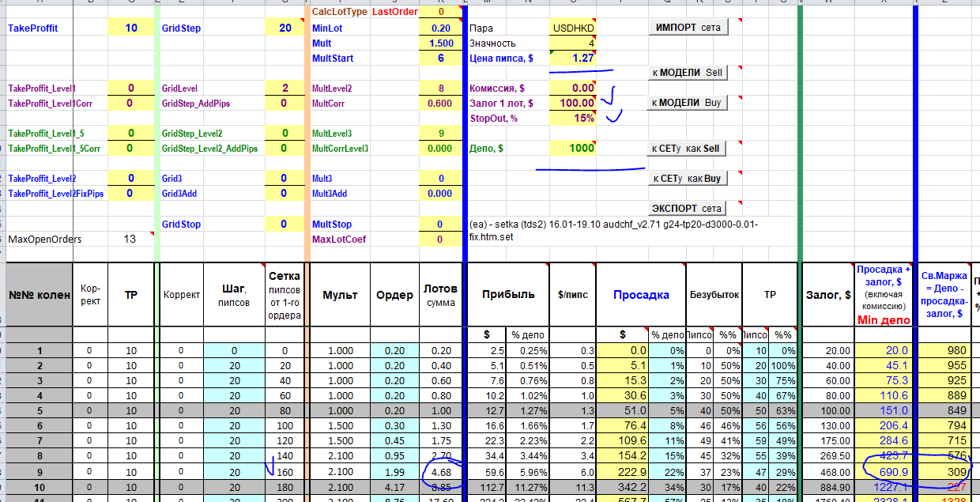
Task: Select the Значность cell showing 4
Action: (574, 43)
